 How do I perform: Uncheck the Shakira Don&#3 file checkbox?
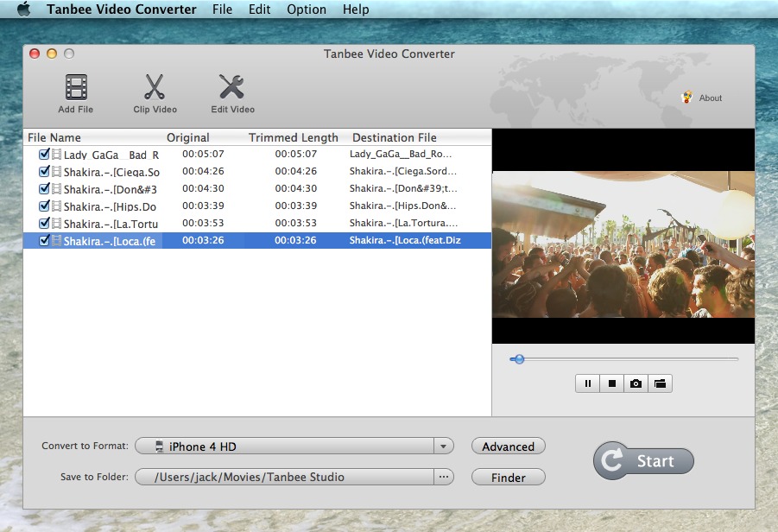tap(44, 188)
